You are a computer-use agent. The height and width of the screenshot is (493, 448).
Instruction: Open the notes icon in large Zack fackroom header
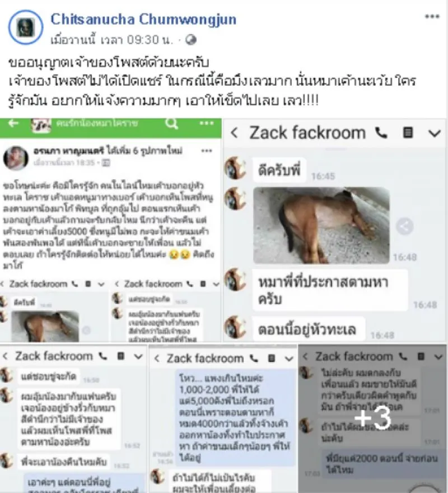pos(408,133)
